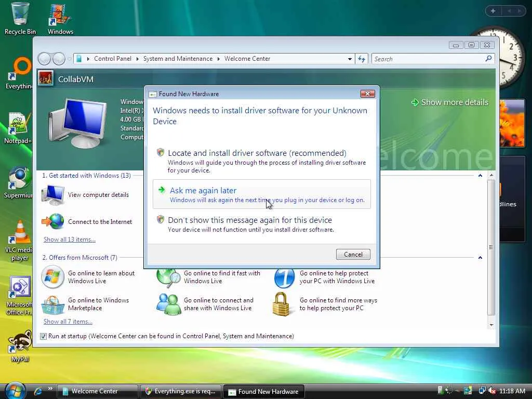
Task: Click the address bar refresh button
Action: 362,59
